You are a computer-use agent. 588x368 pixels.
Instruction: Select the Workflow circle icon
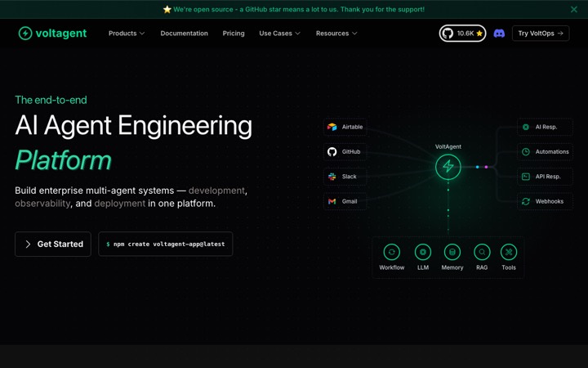pyautogui.click(x=391, y=252)
